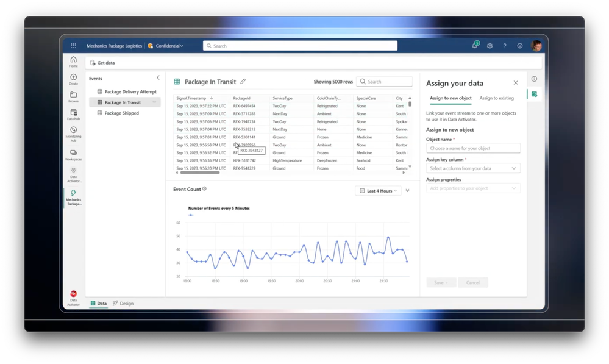Screen dimensions: 609x364
Task: Select cell RFX-7533212
Action: pyautogui.click(x=244, y=129)
